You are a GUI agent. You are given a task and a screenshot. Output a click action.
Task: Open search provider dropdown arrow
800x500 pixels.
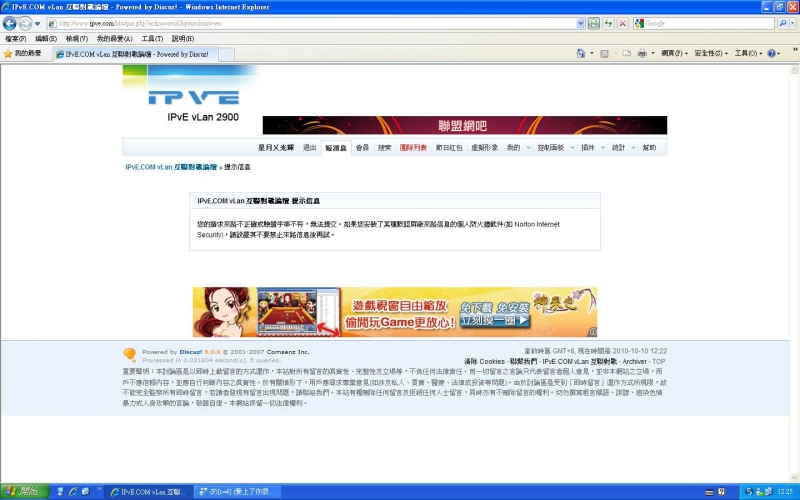[793, 23]
